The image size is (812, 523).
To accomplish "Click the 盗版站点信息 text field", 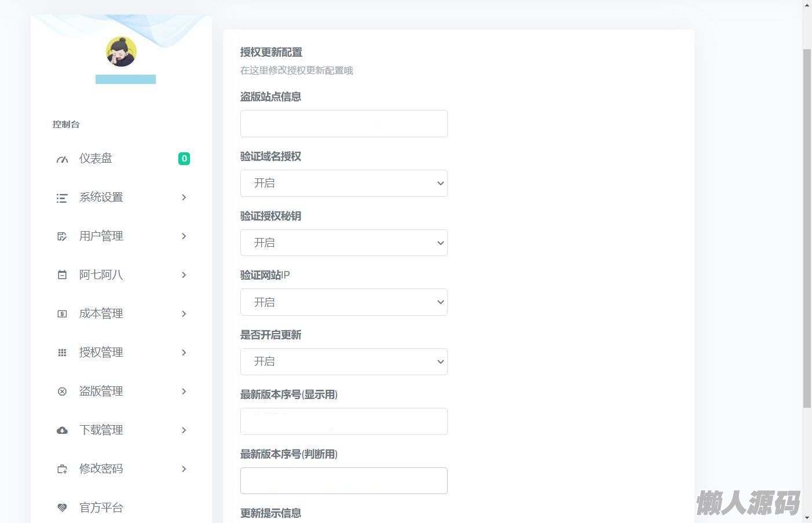I will coord(343,124).
